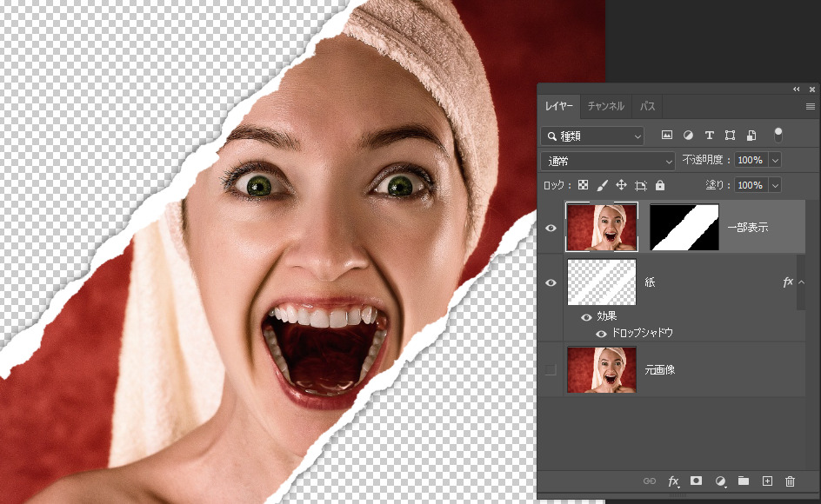
Task: Select the 元画像 layer thumbnail
Action: point(602,369)
